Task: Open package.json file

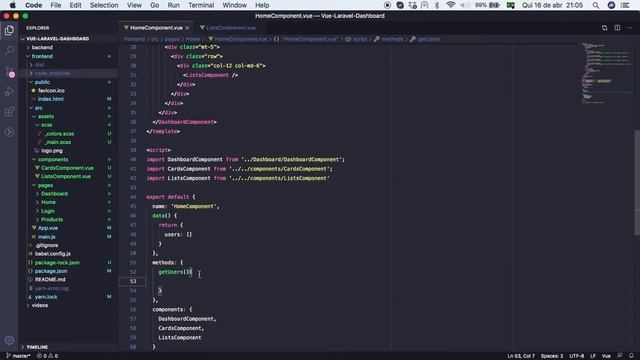Action: [x=51, y=271]
